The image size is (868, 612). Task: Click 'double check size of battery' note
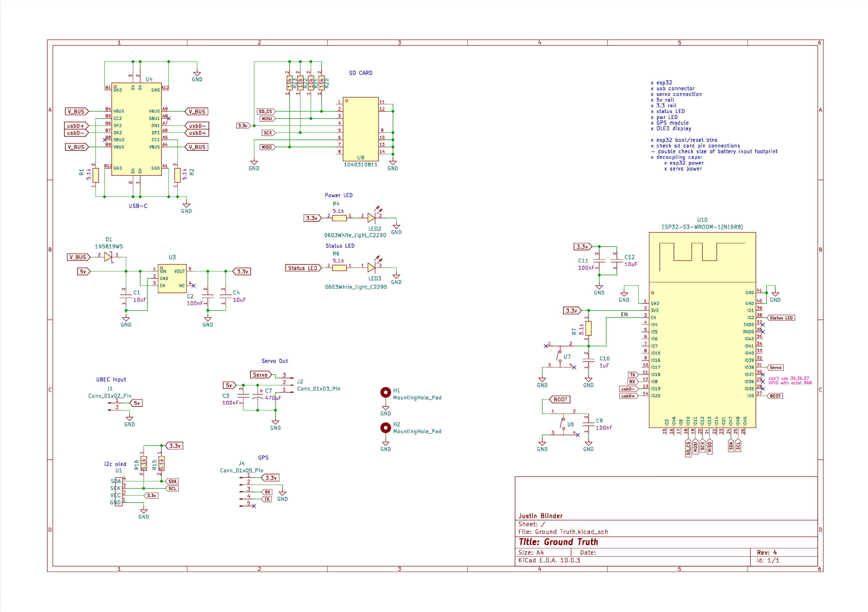pyautogui.click(x=714, y=151)
